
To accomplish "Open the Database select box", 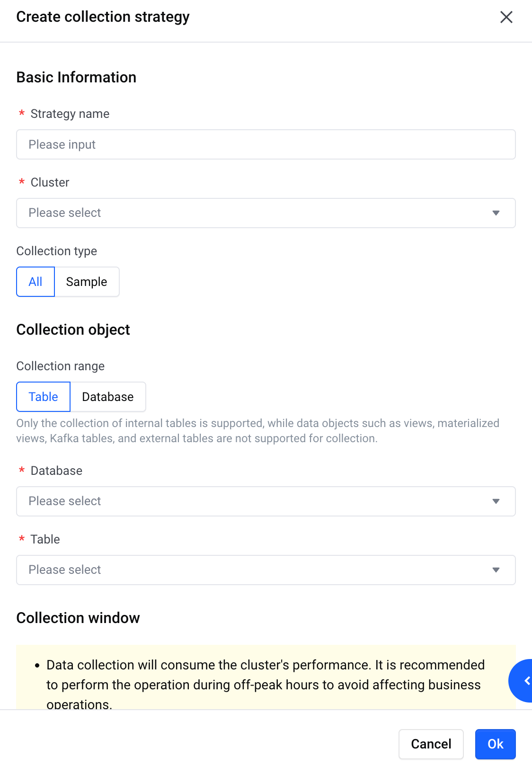I will click(x=266, y=501).
